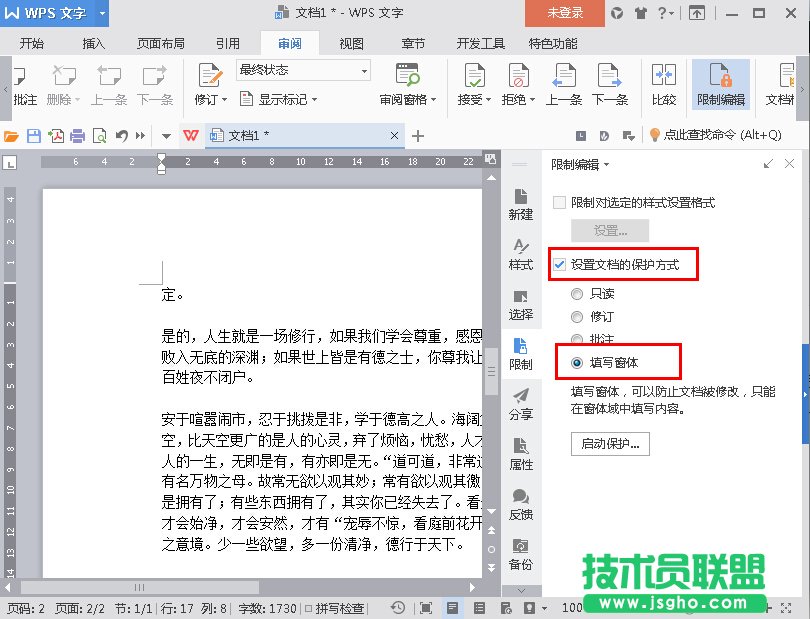Click the 比较 (Compare) ribbon icon
810x619 pixels.
[664, 83]
